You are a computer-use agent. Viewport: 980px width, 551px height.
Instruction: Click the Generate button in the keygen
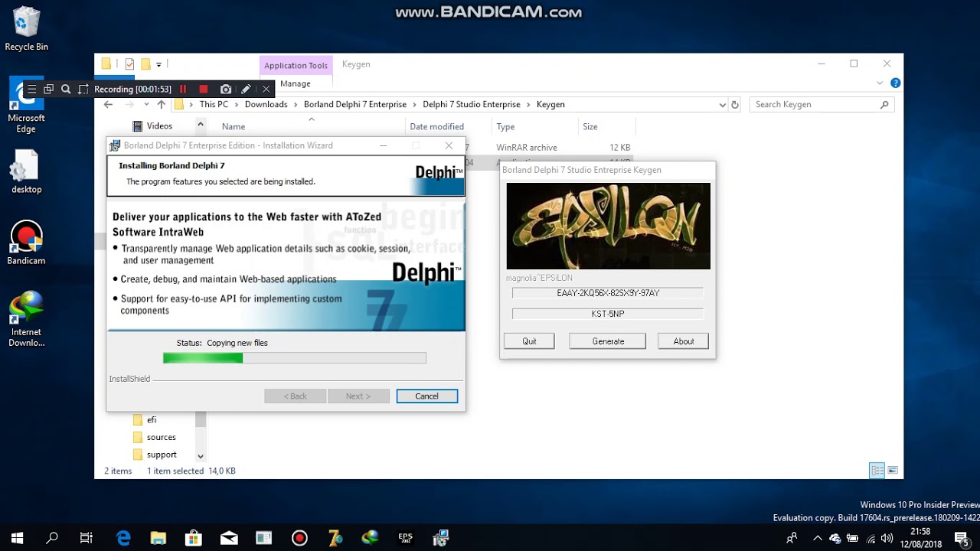click(x=608, y=341)
